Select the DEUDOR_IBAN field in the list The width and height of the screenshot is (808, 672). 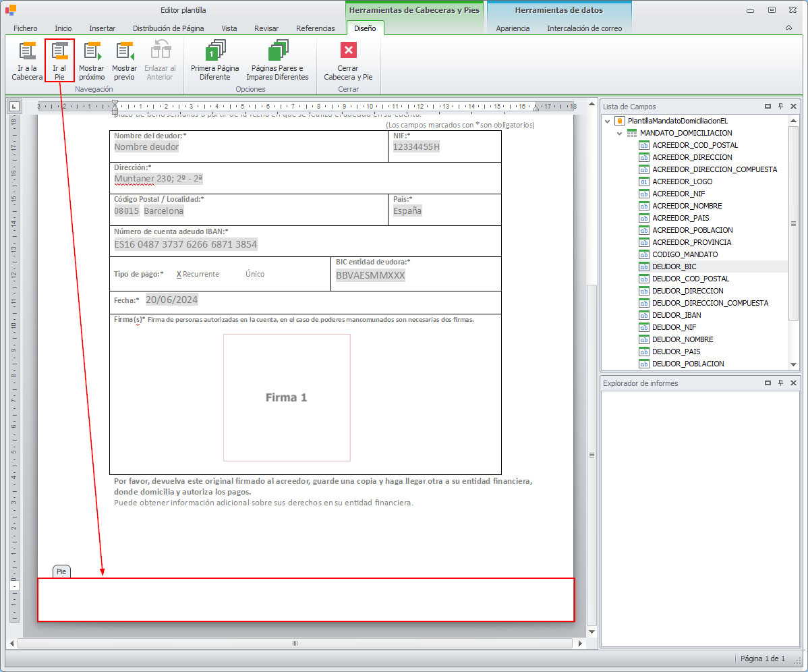point(676,315)
